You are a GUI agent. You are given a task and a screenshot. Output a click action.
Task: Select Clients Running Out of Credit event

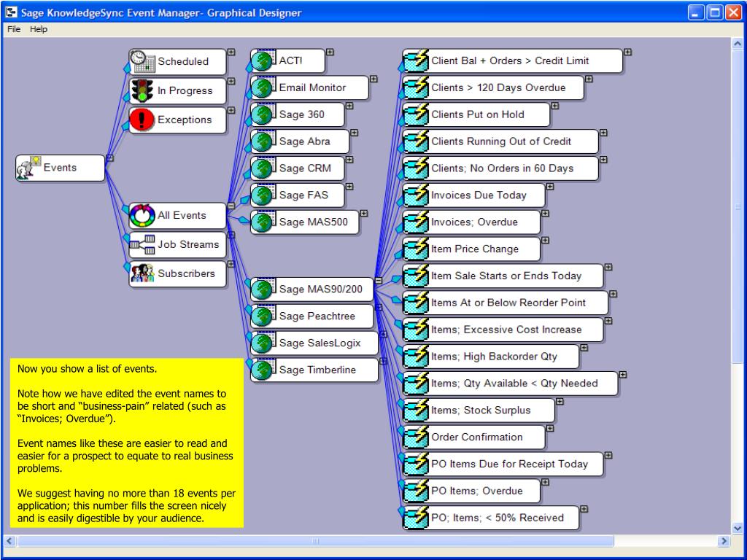click(x=500, y=141)
